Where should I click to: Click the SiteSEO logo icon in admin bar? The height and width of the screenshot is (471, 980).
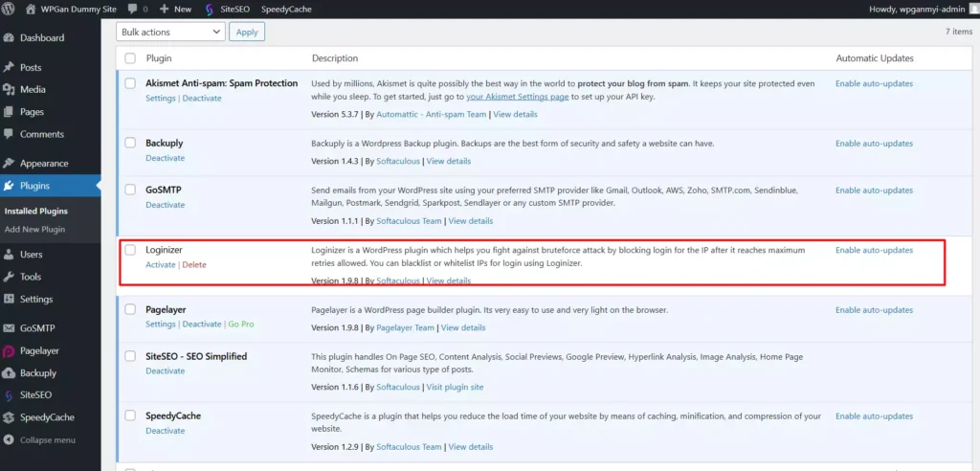(x=210, y=10)
